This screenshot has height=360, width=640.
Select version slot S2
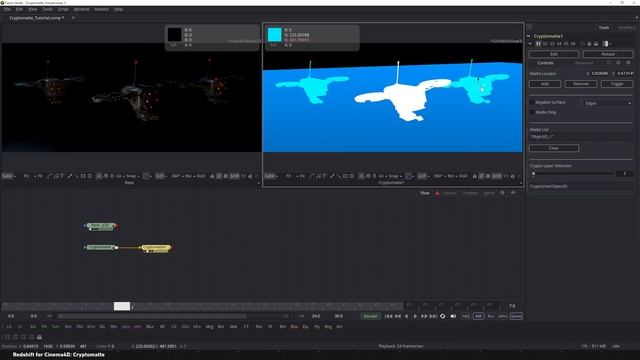(545, 44)
